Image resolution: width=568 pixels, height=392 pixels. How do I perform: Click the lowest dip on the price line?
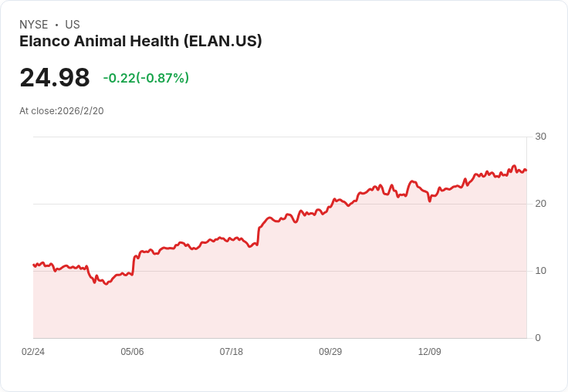(106, 284)
